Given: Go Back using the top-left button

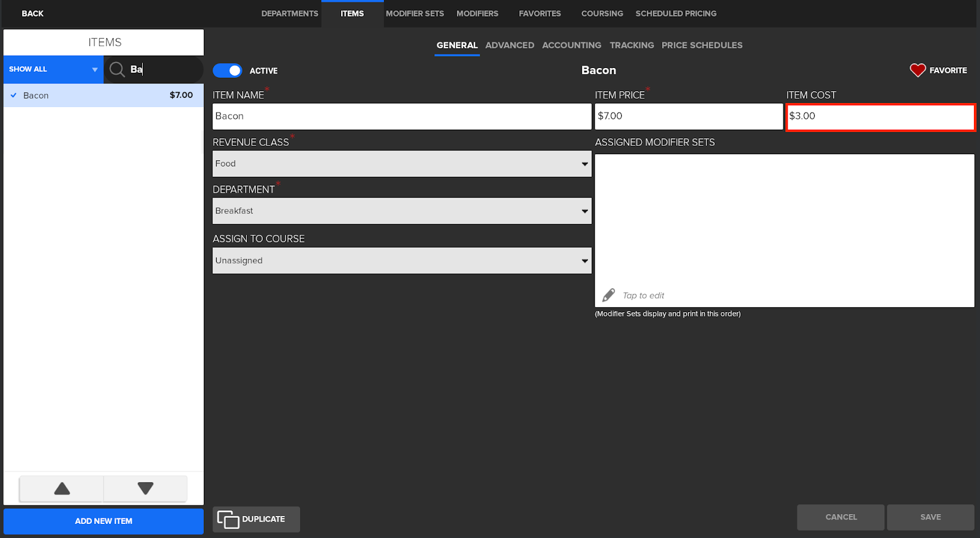Looking at the screenshot, I should click(x=32, y=13).
